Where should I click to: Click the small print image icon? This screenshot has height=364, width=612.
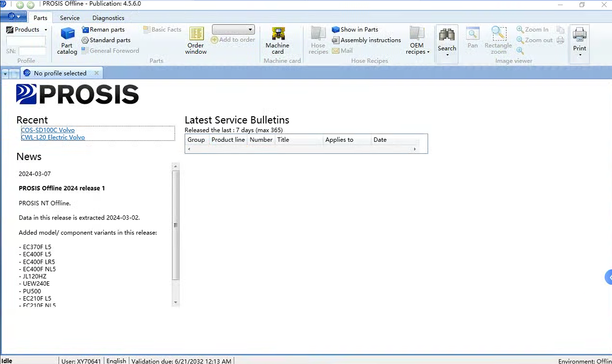560,40
